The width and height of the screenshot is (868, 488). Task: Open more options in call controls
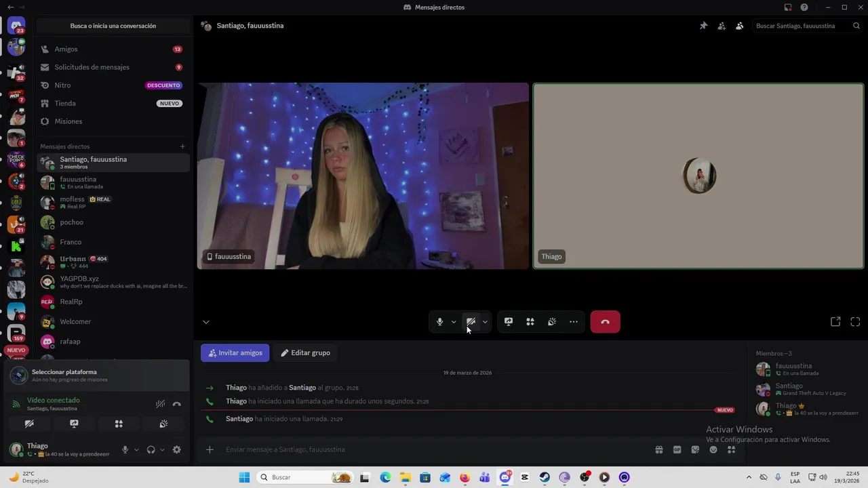click(x=574, y=322)
